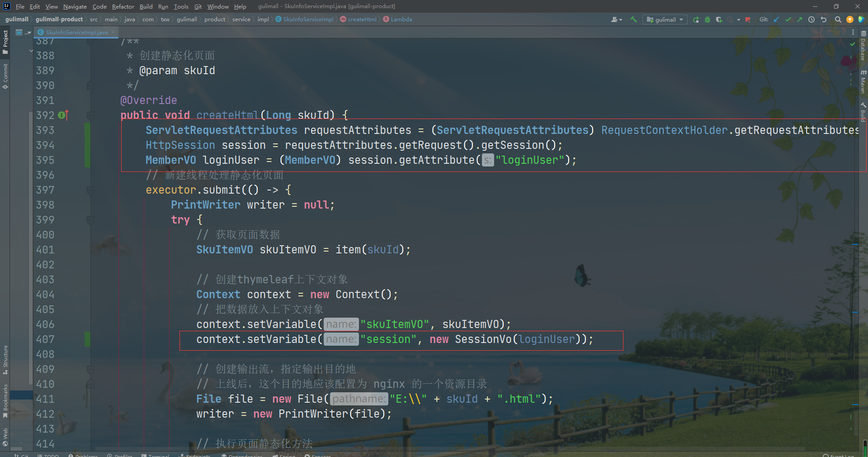This screenshot has width=868, height=457.
Task: Navigate via the createHtml breadcrumb
Action: coord(362,19)
